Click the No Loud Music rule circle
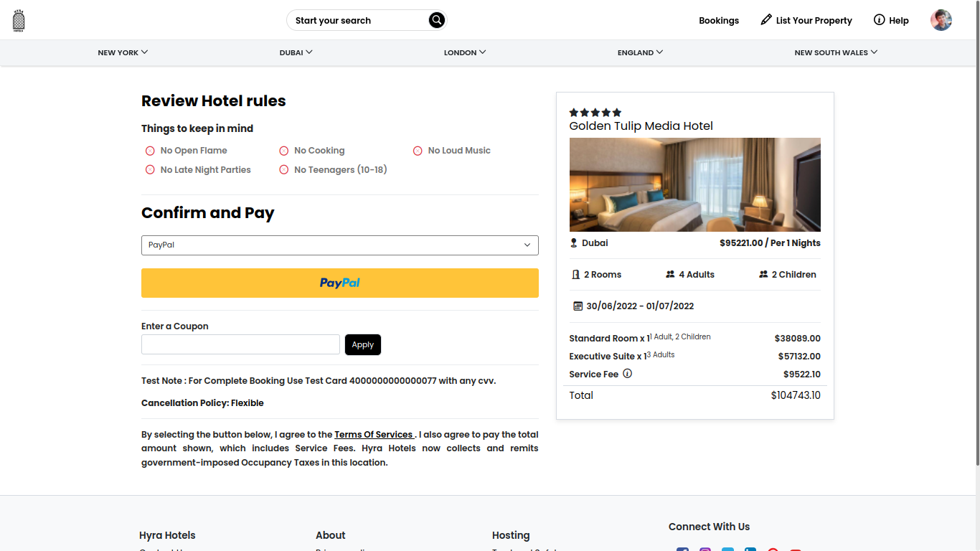980x551 pixels. tap(418, 151)
